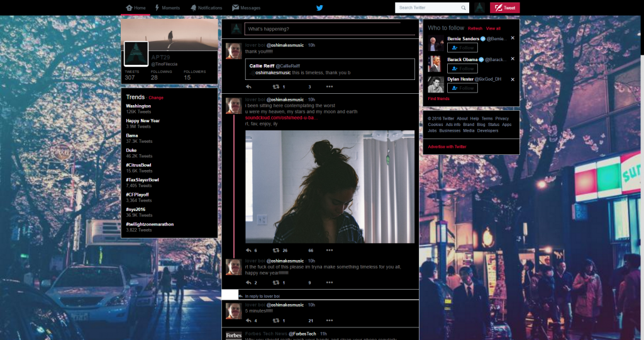Screen dimensions: 644x340
Task: Open more options on '5 minutes!!!!!' tweet
Action: 330,320
